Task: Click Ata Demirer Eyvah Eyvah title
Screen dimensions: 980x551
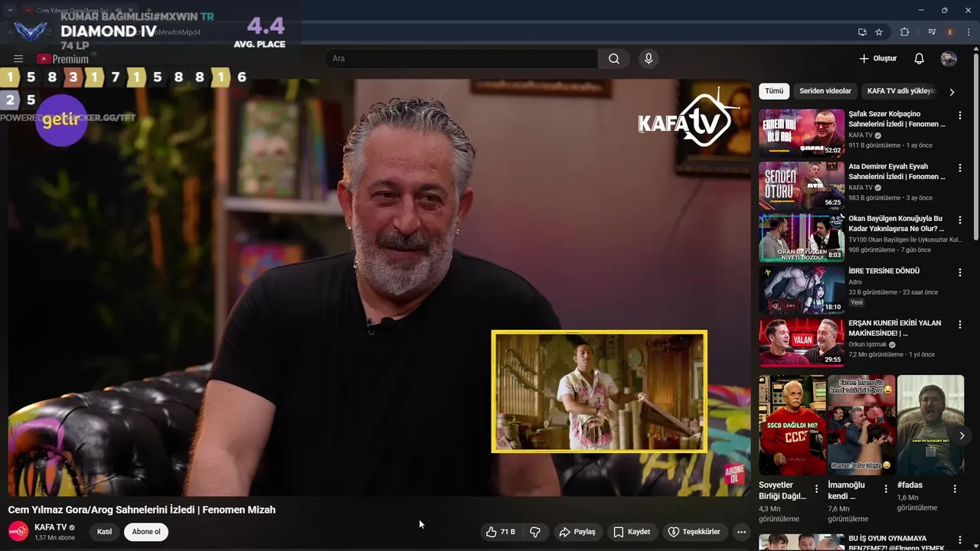Action: [897, 171]
